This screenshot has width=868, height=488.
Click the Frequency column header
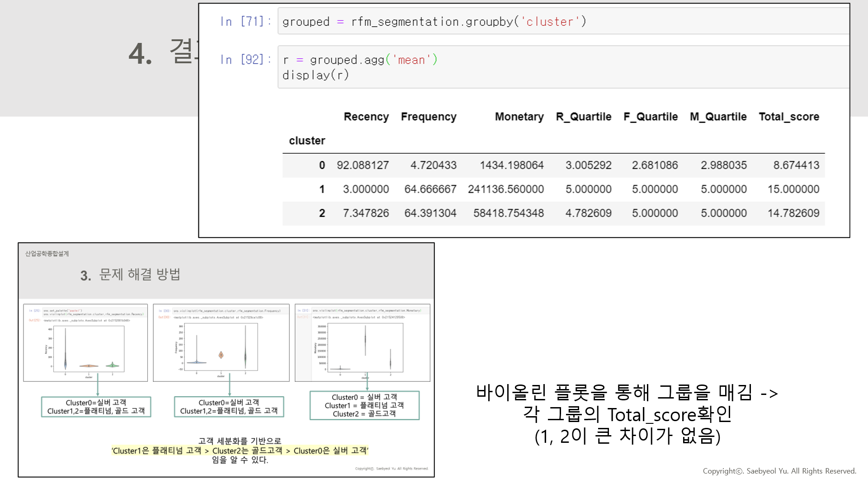[x=428, y=117]
